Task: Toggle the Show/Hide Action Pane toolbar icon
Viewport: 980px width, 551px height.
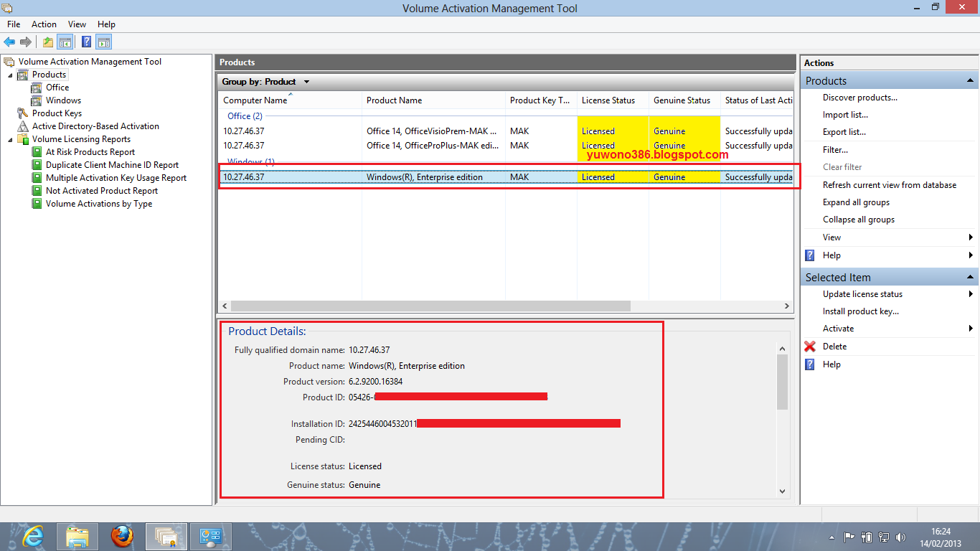Action: pos(103,42)
